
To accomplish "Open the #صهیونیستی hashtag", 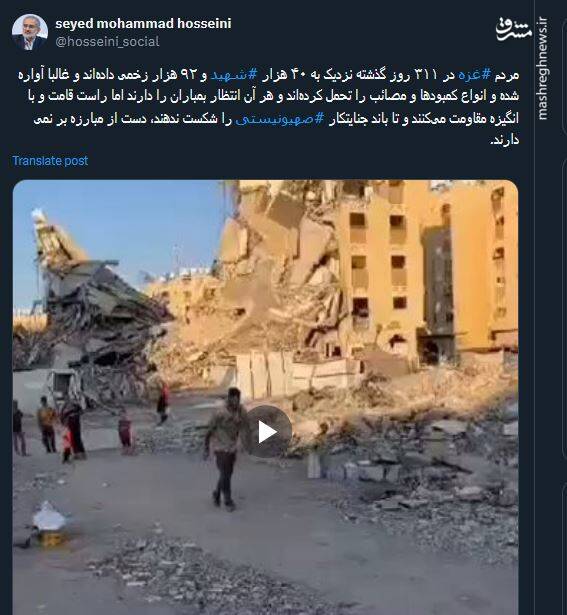I will 280,118.
